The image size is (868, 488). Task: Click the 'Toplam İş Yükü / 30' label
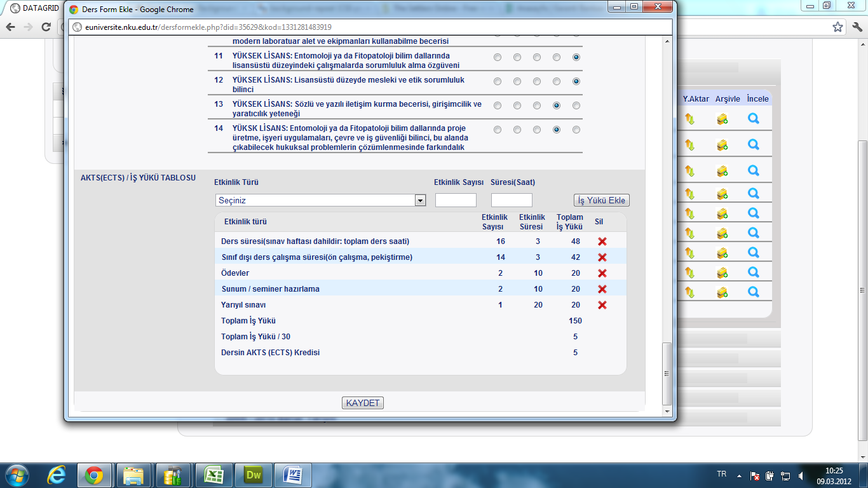[x=255, y=337]
